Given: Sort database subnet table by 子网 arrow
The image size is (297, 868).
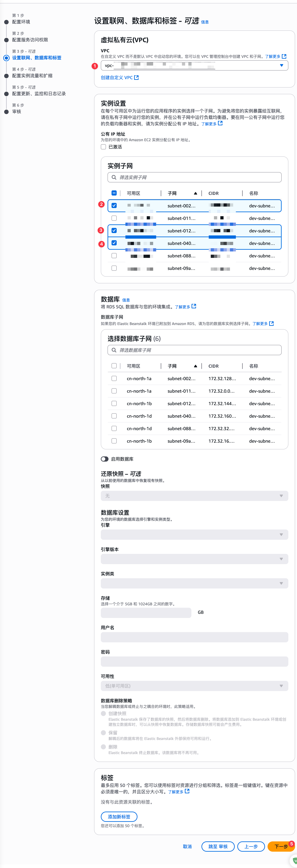Looking at the screenshot, I should click(x=195, y=366).
